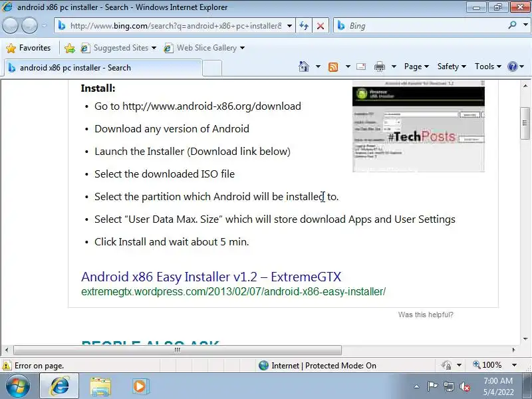Viewport: 532px width, 399px height.
Task: Click the Was this helpful? text
Action: coord(426,315)
